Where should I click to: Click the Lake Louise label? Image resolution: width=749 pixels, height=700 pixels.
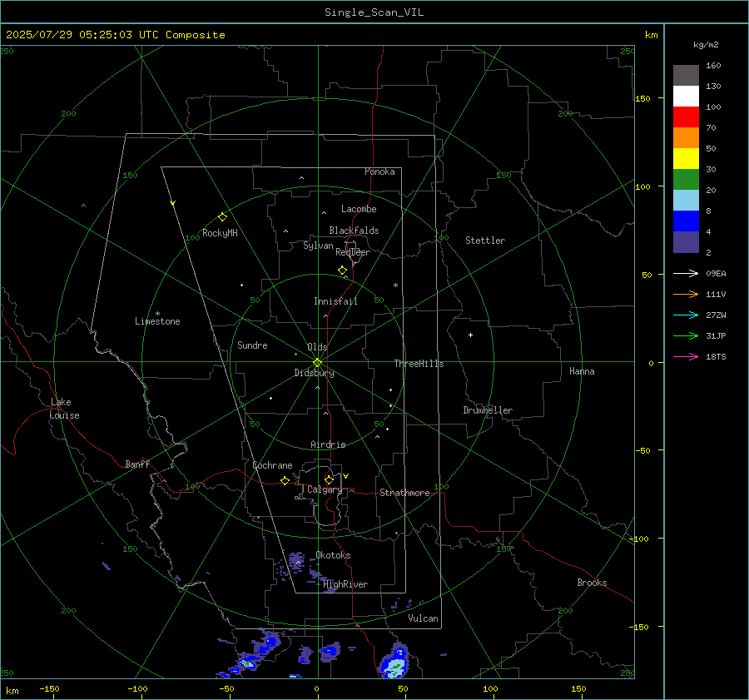[x=64, y=409]
